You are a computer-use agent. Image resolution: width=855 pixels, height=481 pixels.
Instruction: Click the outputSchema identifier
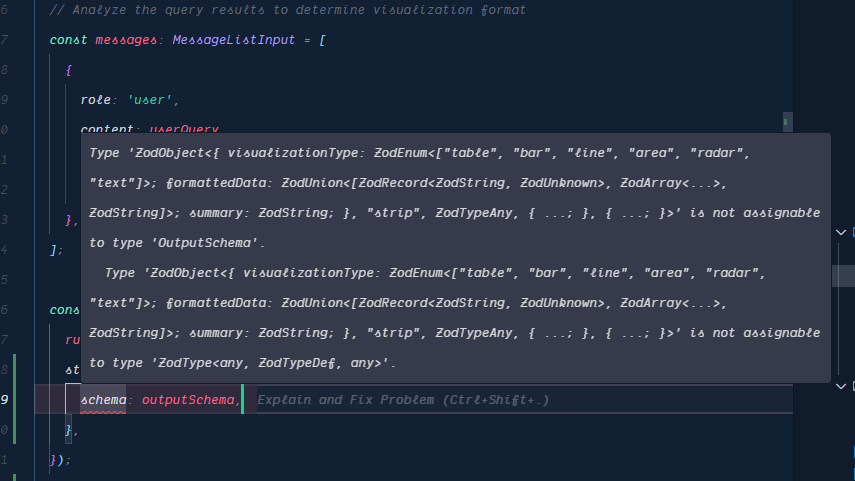pos(190,400)
